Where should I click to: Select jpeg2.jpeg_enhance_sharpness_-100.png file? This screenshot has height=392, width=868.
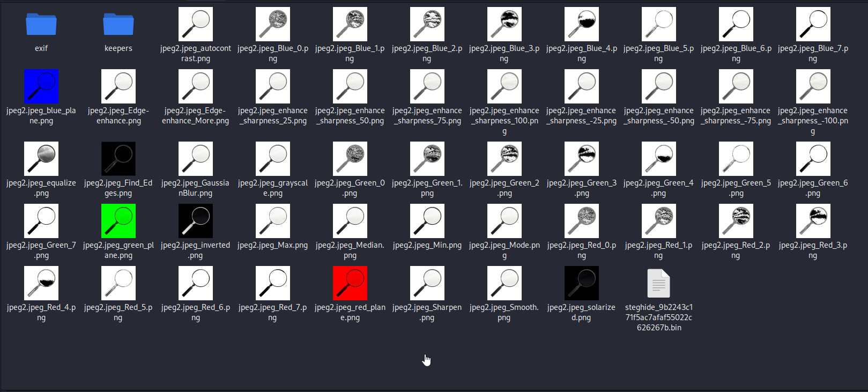click(x=813, y=86)
